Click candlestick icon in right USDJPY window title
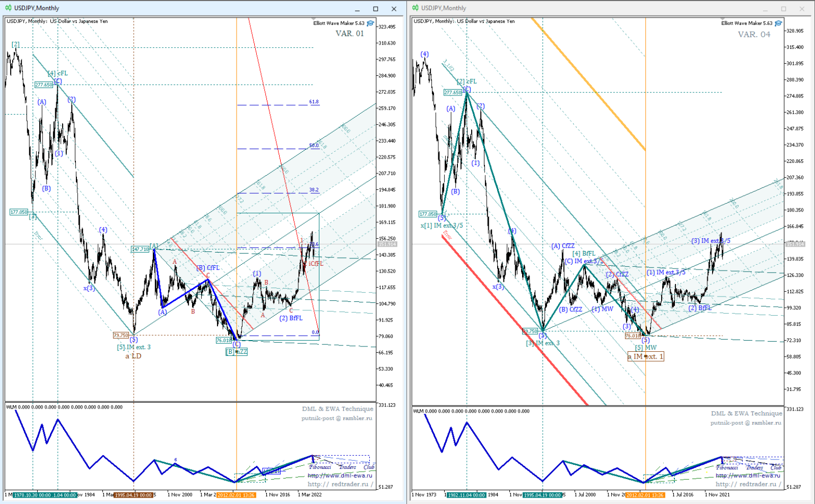Screen dimensions: 815x504 click(415, 8)
